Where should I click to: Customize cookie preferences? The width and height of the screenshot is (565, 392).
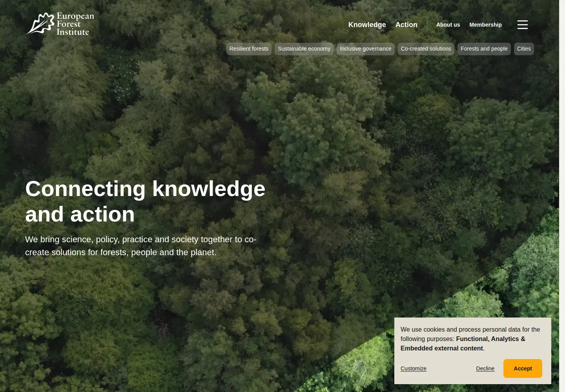pyautogui.click(x=414, y=368)
